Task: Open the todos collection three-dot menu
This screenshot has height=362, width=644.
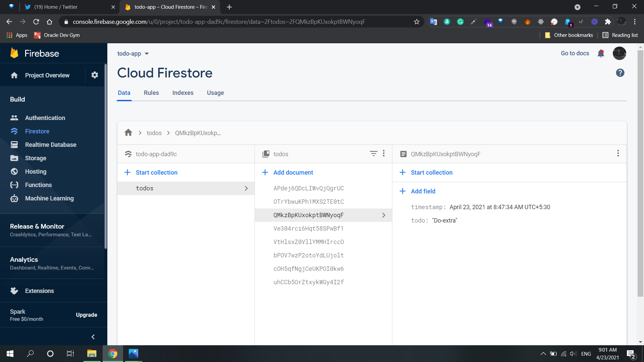Action: 384,154
